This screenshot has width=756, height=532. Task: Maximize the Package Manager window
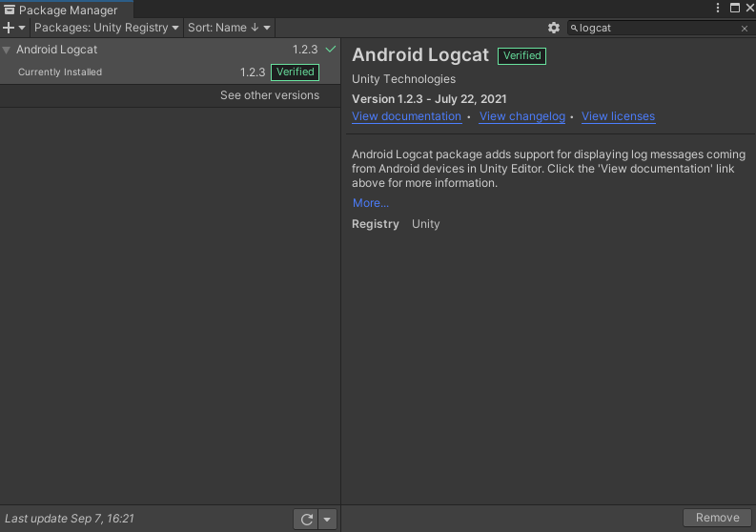735,8
